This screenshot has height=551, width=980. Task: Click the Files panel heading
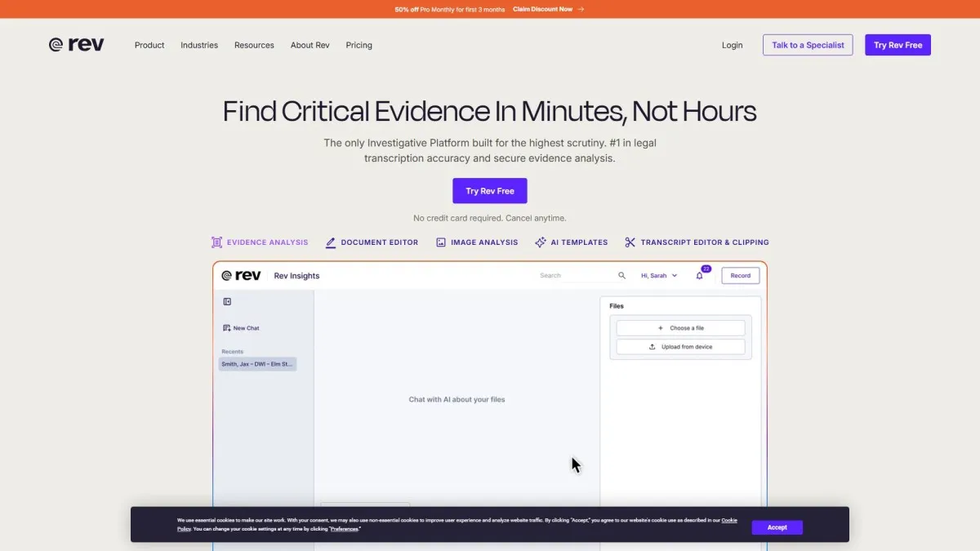click(x=617, y=306)
